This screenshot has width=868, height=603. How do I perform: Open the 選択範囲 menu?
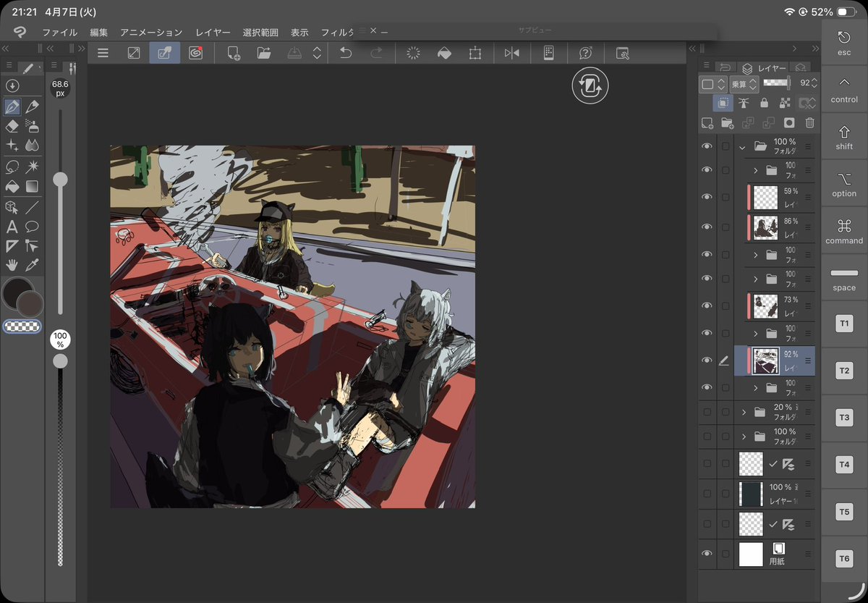point(260,33)
